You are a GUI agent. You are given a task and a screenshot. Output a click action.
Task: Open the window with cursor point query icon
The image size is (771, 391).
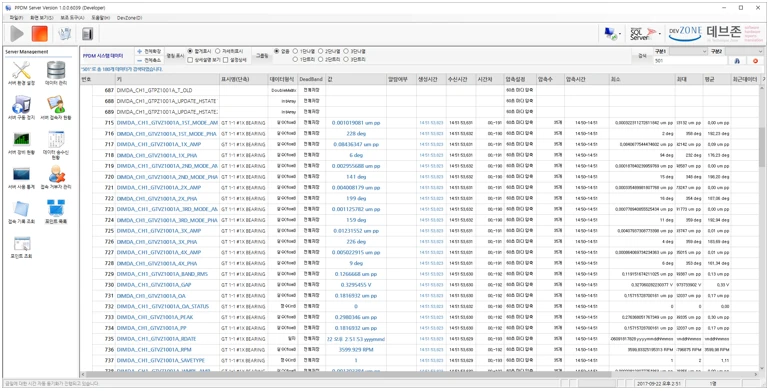pyautogui.click(x=22, y=244)
